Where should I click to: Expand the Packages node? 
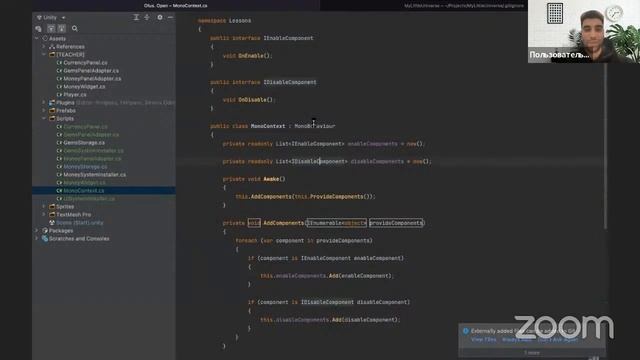click(x=37, y=231)
